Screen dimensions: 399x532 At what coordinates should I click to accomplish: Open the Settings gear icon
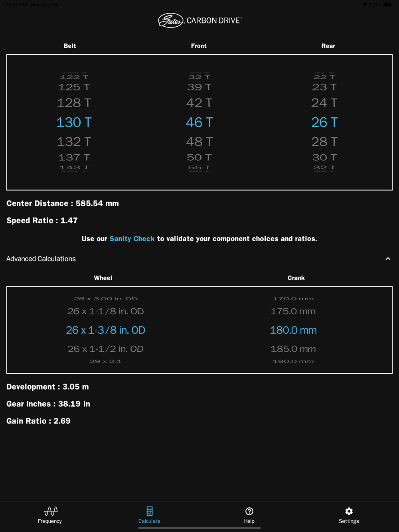[349, 511]
